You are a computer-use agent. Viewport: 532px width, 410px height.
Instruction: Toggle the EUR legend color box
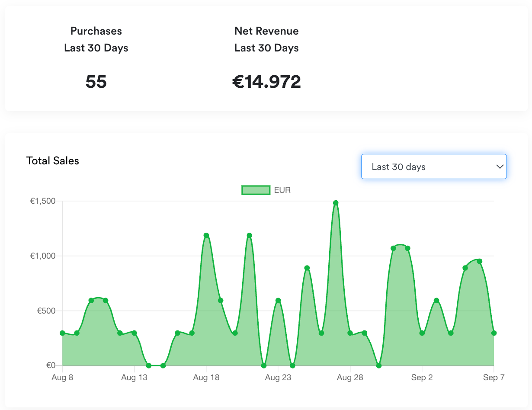pos(256,190)
